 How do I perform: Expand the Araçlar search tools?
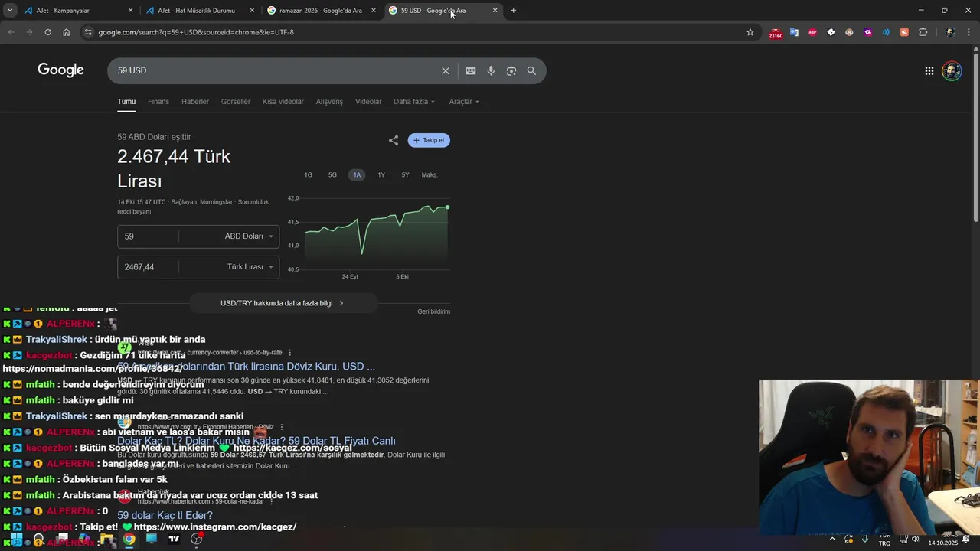[464, 102]
